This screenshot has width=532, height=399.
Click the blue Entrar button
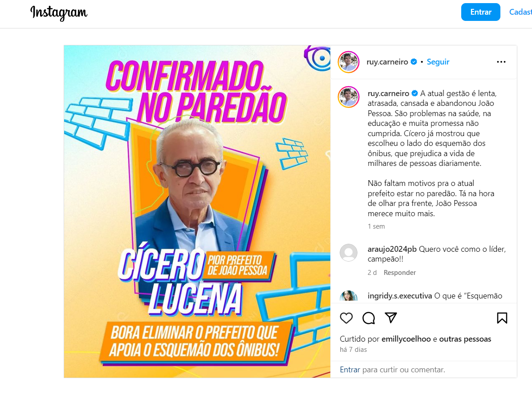(480, 12)
